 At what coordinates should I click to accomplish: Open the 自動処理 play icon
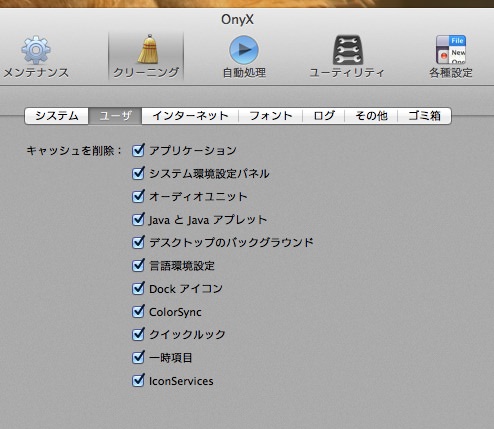tap(244, 50)
